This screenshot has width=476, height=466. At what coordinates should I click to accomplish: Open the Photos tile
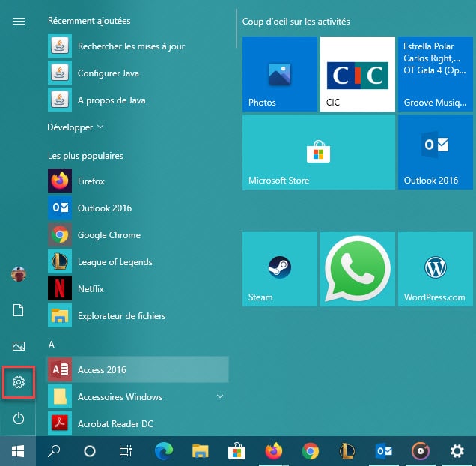280,74
